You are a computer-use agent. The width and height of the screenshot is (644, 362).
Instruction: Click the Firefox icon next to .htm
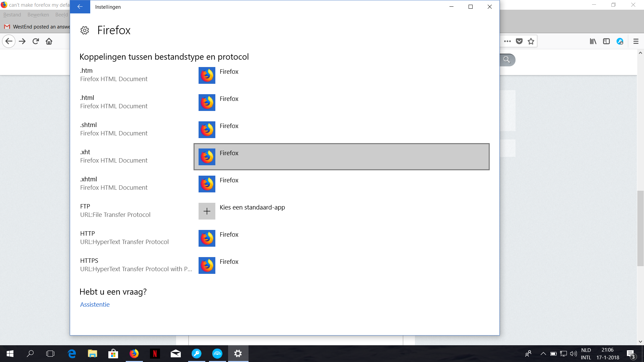(207, 75)
